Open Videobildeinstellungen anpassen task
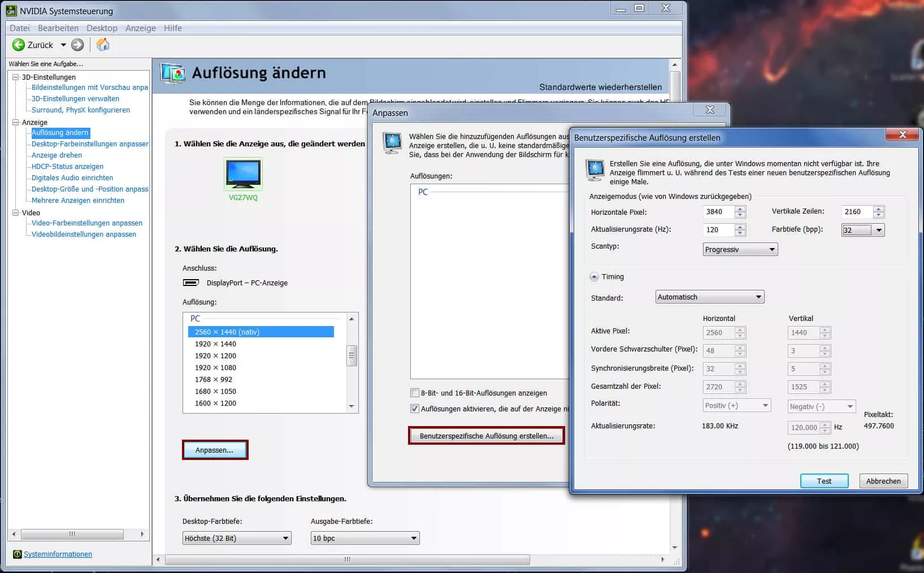 84,235
